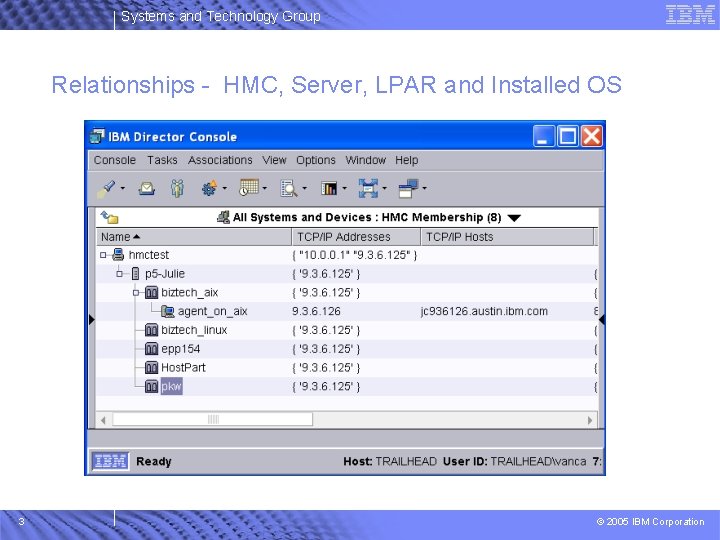This screenshot has height=540, width=720.
Task: Click the remote control screens icon
Action: coord(408,188)
